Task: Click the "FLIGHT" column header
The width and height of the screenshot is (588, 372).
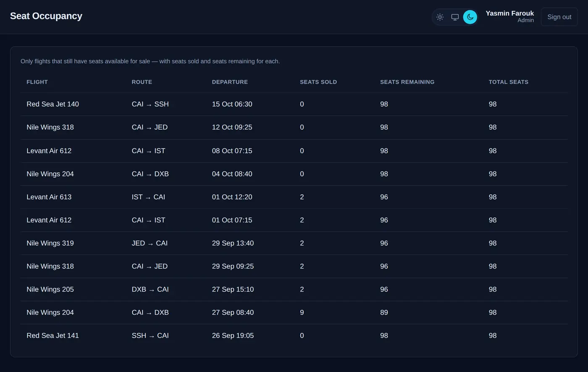Action: click(37, 82)
